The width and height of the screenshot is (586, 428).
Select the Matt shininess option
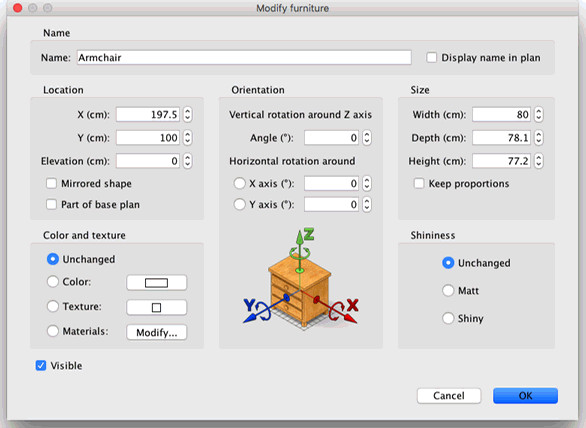coord(448,290)
